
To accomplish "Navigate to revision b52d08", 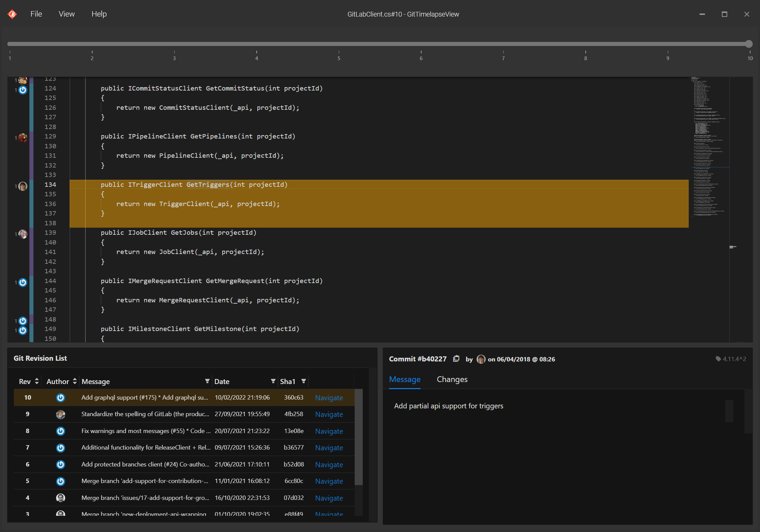I will point(329,465).
